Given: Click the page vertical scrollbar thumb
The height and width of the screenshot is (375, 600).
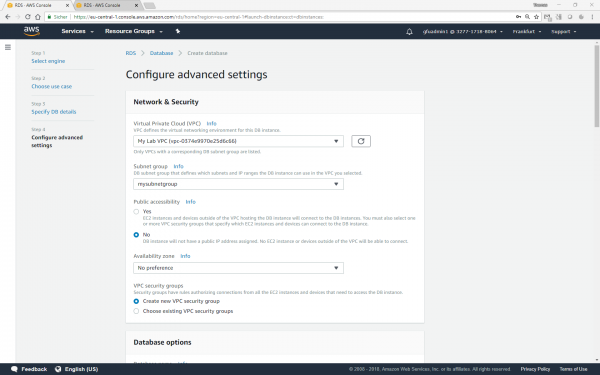Looking at the screenshot, I should click(x=597, y=86).
